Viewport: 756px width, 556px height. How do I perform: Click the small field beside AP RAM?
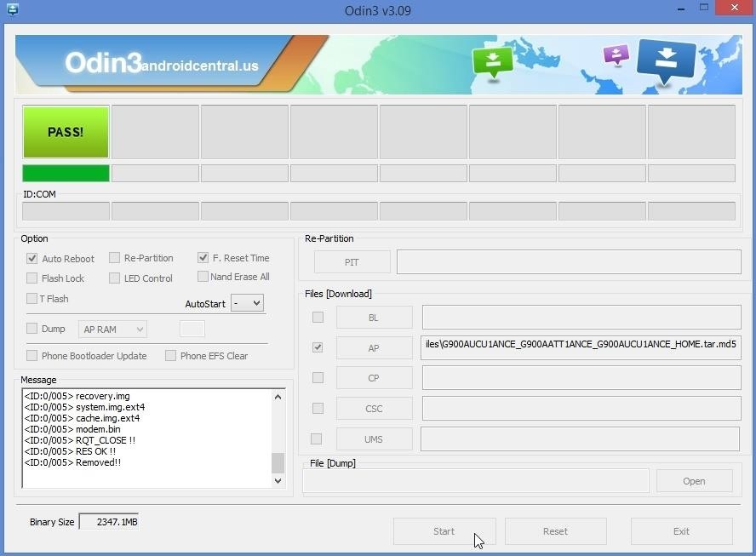[x=192, y=329]
